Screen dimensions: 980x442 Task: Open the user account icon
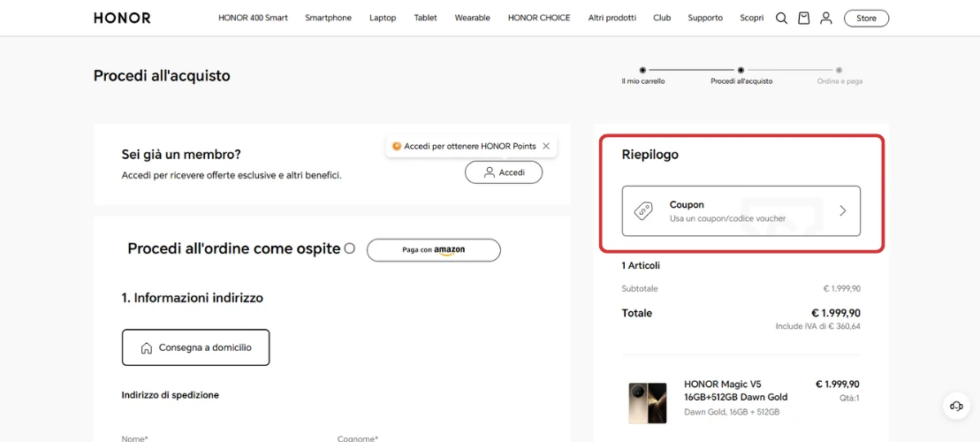click(826, 19)
